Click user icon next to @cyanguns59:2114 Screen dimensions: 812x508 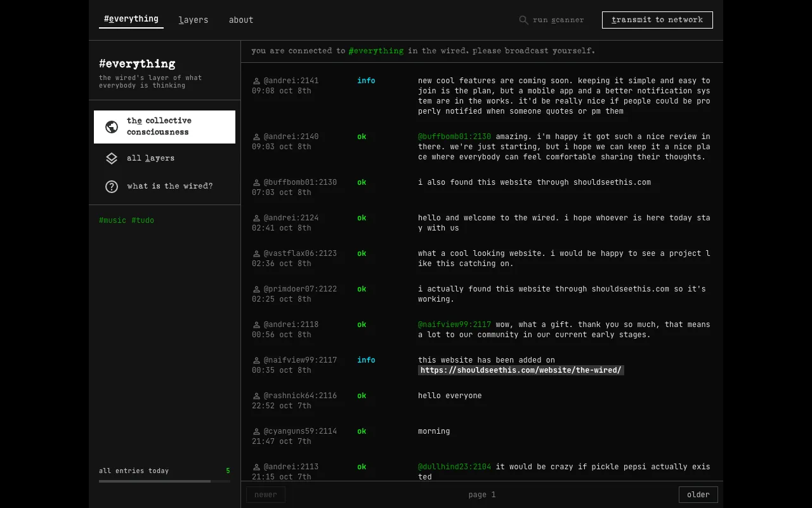coord(256,432)
